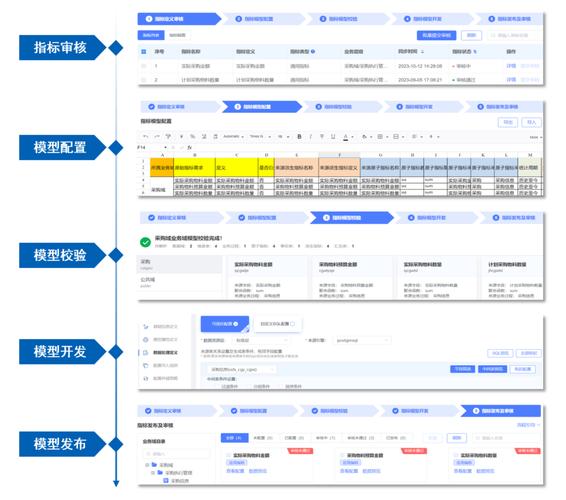
Task: Click the blue 批量提交审核 button
Action: pos(436,35)
